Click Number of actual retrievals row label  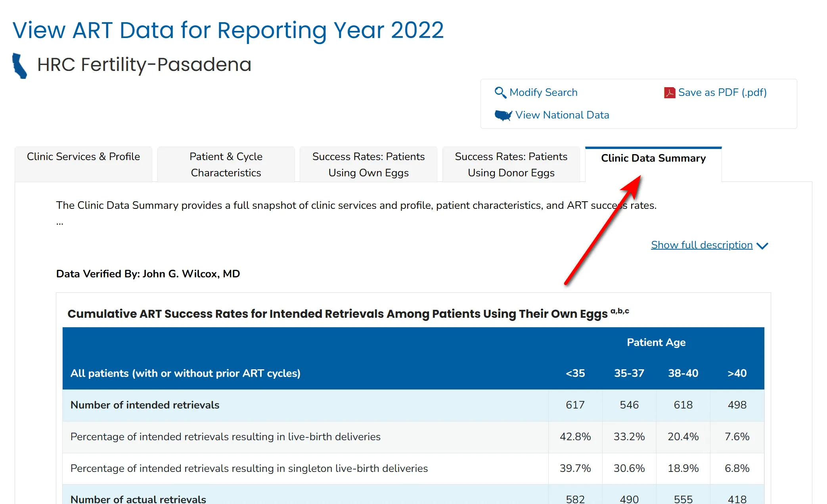point(138,499)
